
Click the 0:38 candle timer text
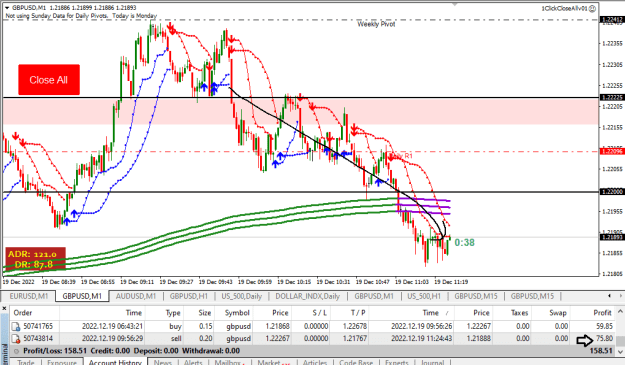click(x=464, y=242)
